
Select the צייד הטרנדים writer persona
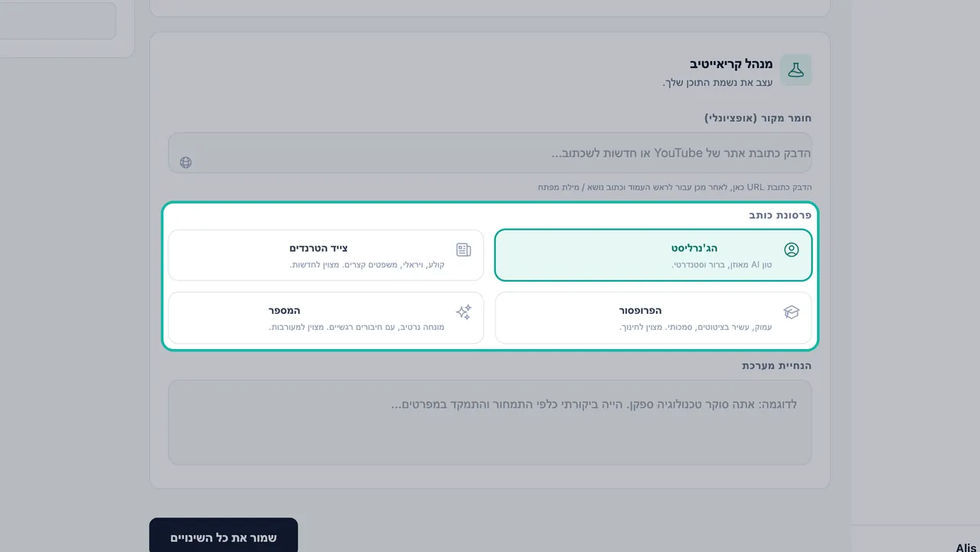326,255
